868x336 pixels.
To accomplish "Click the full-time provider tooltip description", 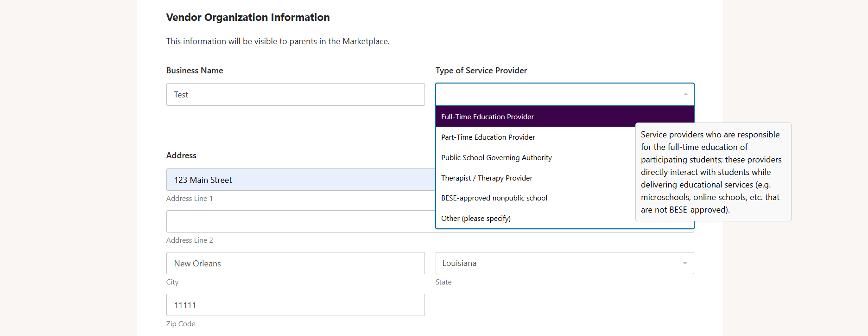I will (x=713, y=172).
